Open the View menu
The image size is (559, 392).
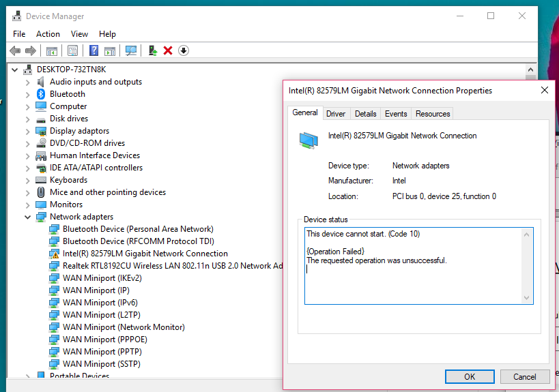[79, 34]
